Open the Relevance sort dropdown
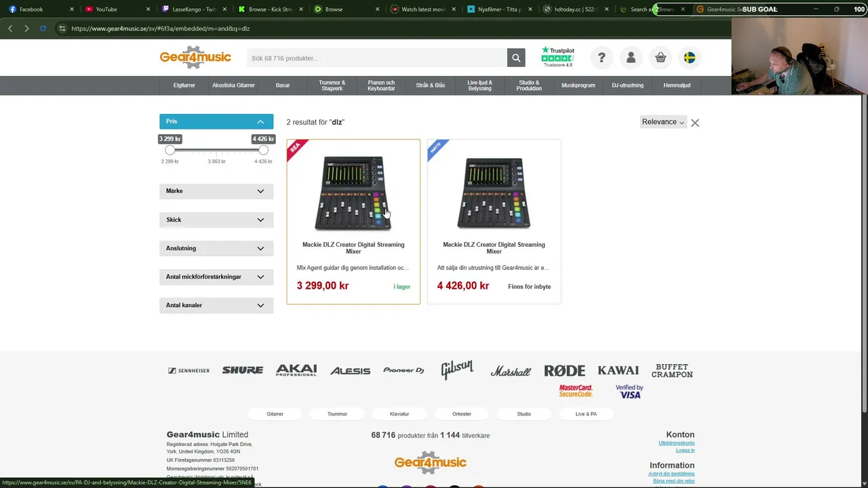868x488 pixels. click(663, 122)
